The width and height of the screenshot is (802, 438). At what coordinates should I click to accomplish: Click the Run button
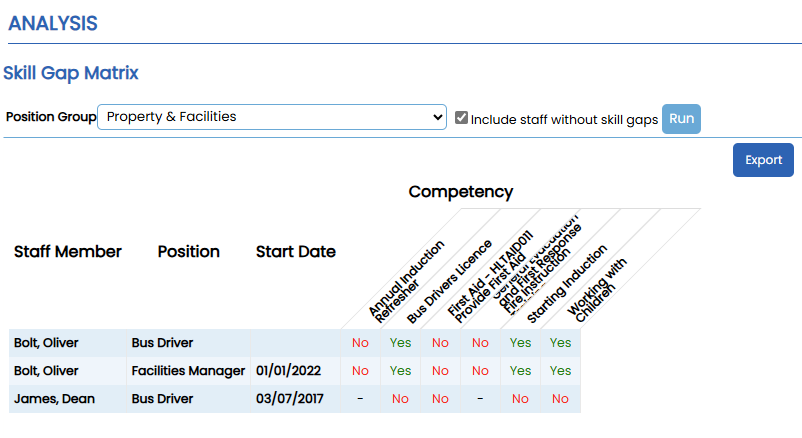tap(681, 119)
